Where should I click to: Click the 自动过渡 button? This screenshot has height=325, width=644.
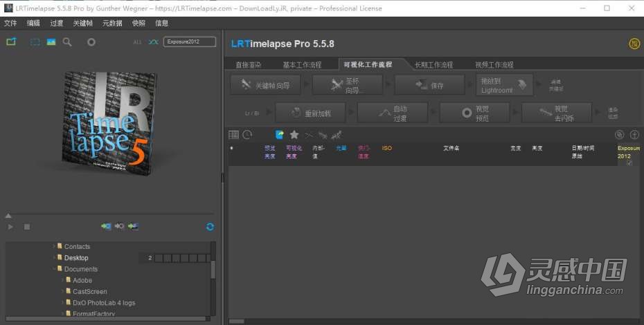pos(393,113)
